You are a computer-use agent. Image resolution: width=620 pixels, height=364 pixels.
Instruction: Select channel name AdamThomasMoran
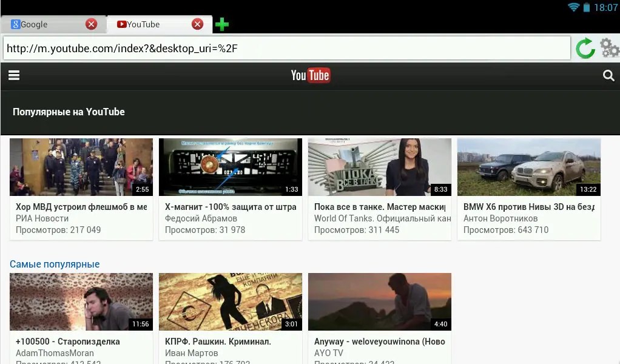55,353
